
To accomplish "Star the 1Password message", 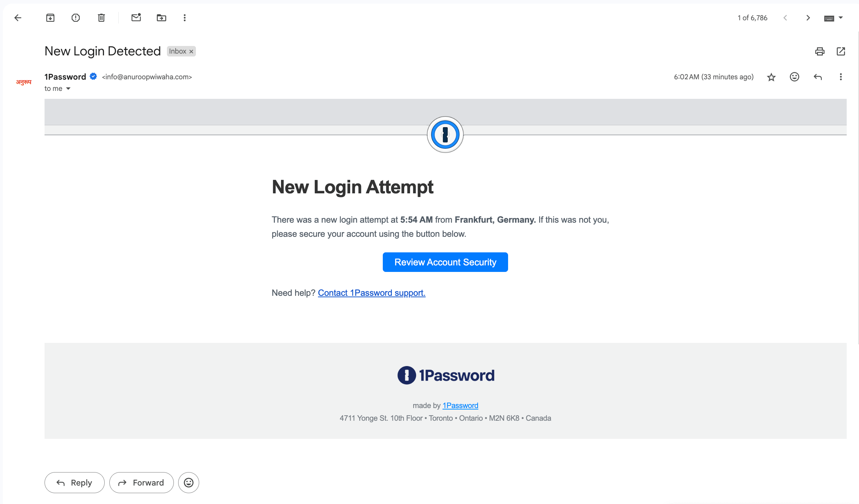I will tap(771, 77).
